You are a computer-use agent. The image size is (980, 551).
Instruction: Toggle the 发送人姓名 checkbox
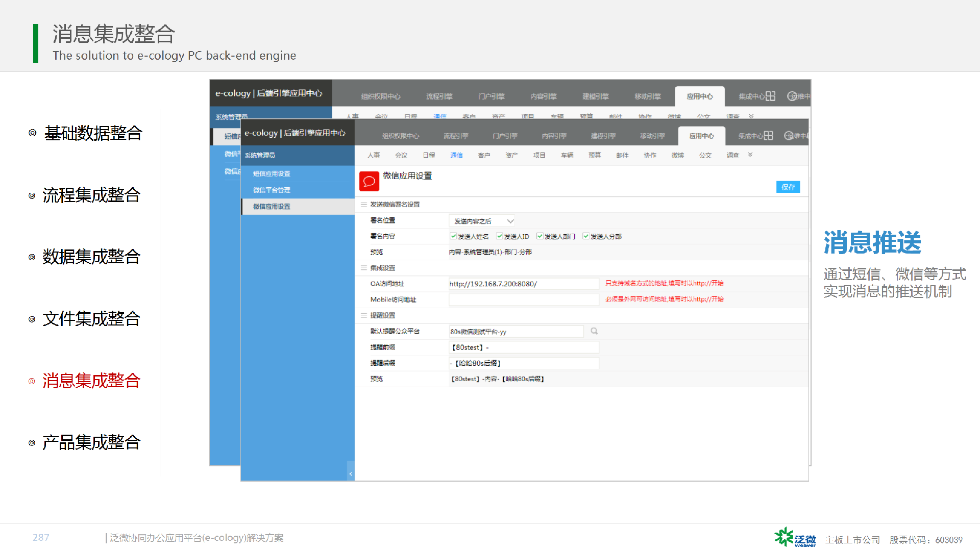click(x=453, y=236)
